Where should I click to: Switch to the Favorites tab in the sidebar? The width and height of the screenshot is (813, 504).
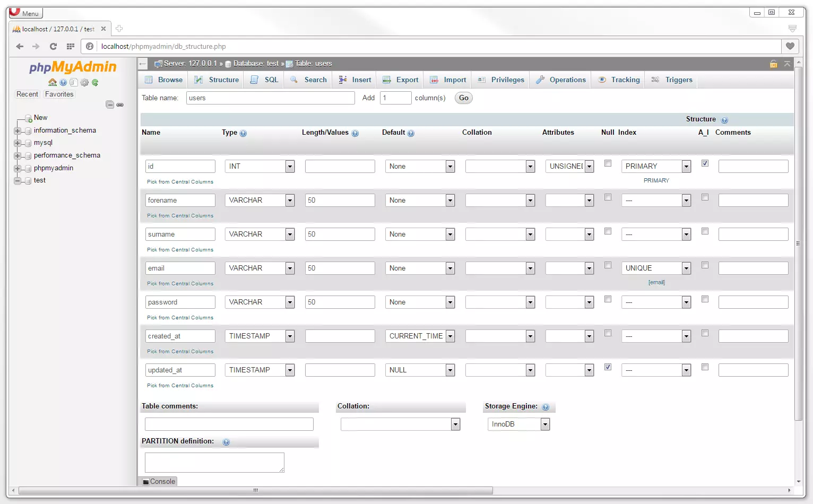tap(59, 94)
